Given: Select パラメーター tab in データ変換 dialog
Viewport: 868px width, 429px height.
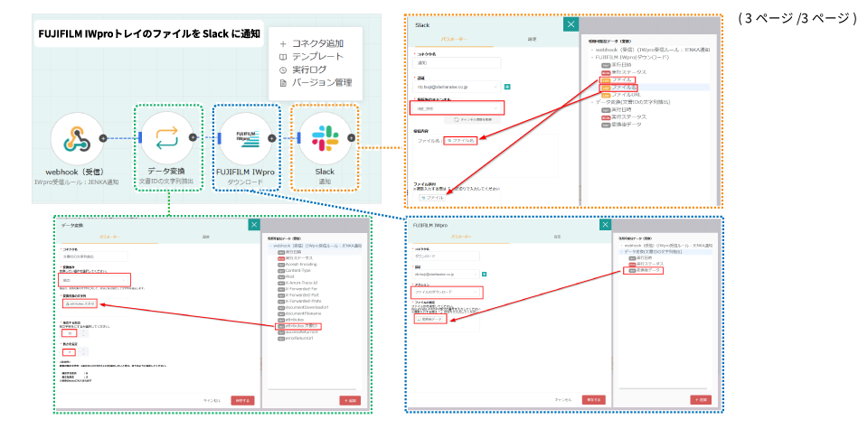Looking at the screenshot, I should pos(109,237).
